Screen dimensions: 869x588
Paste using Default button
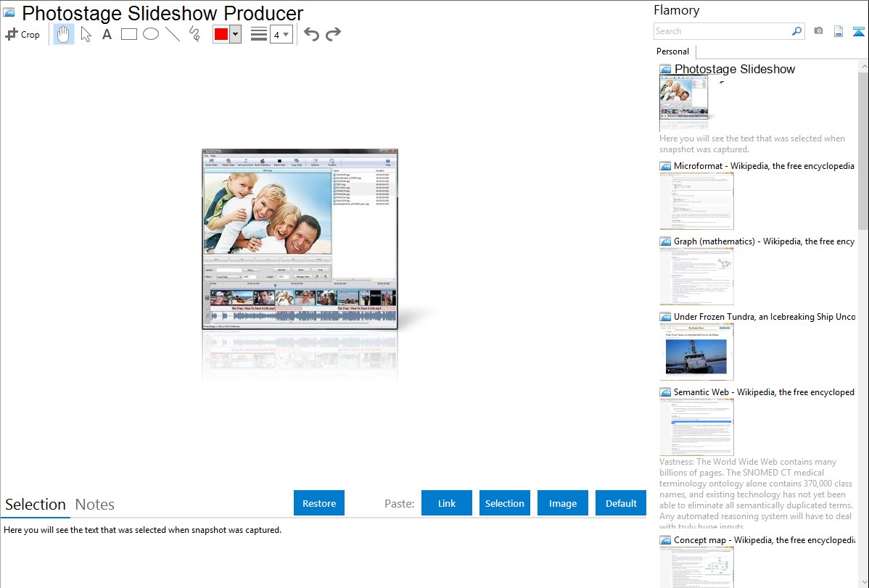tap(621, 503)
